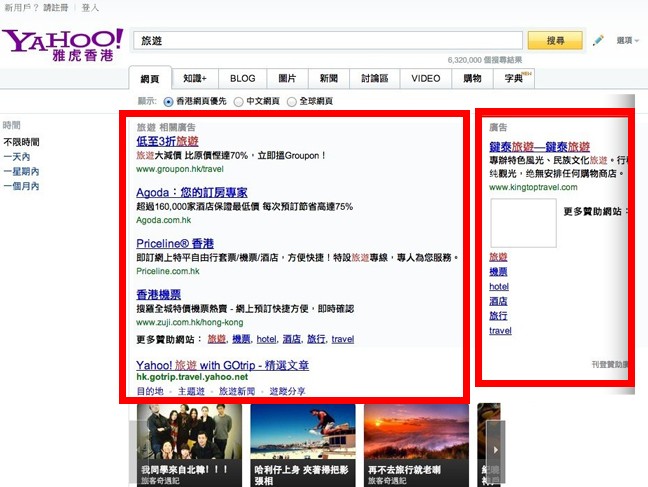Click 旅行 in the right sidebar list

(498, 316)
